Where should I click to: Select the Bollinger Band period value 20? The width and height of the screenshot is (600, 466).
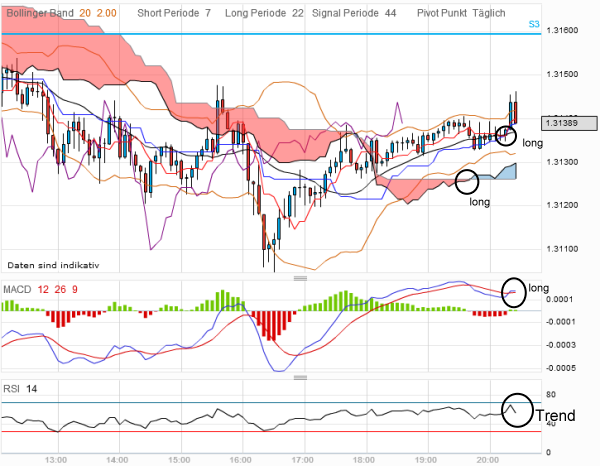tap(85, 13)
